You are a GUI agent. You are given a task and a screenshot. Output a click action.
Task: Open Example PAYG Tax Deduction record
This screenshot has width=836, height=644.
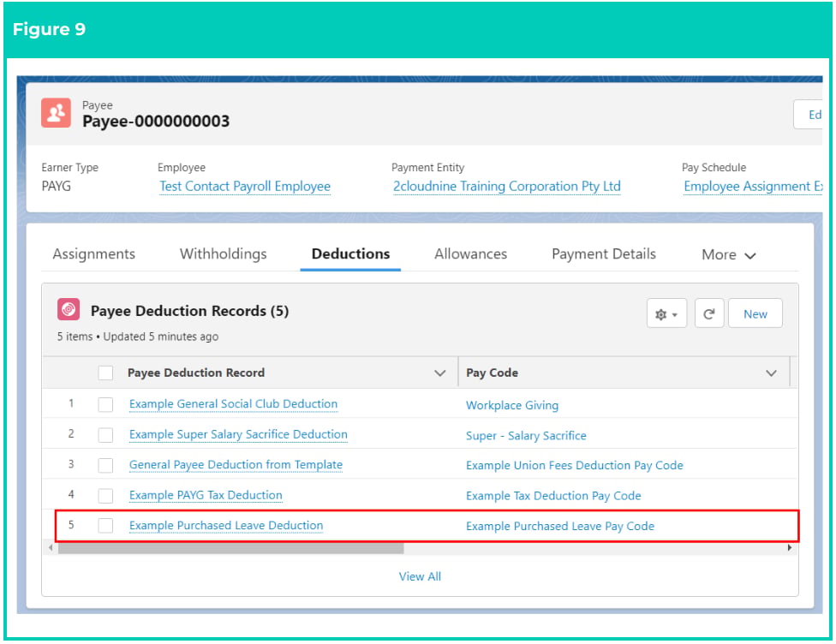click(x=206, y=495)
